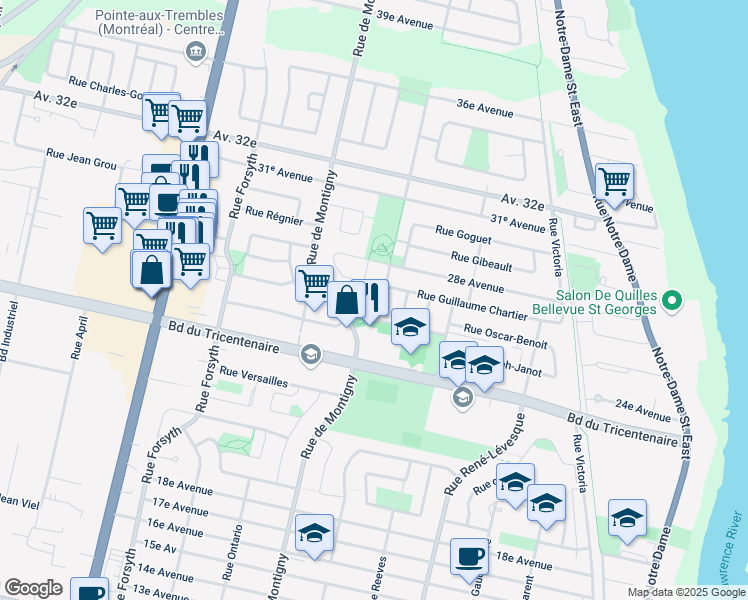Image resolution: width=748 pixels, height=600 pixels.
Task: Select the shopping cart marker on Notre-Dame St. East
Action: (x=614, y=184)
